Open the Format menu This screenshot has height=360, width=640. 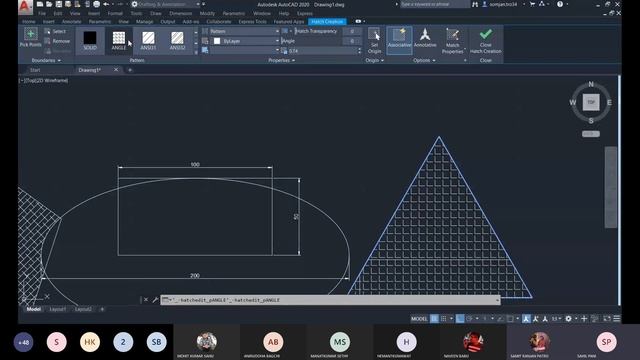point(115,13)
